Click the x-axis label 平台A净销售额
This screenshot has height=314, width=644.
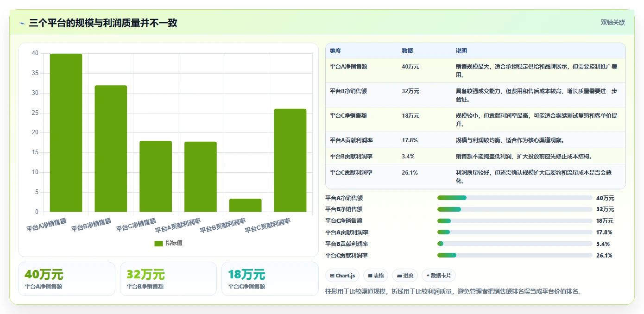[x=46, y=225]
